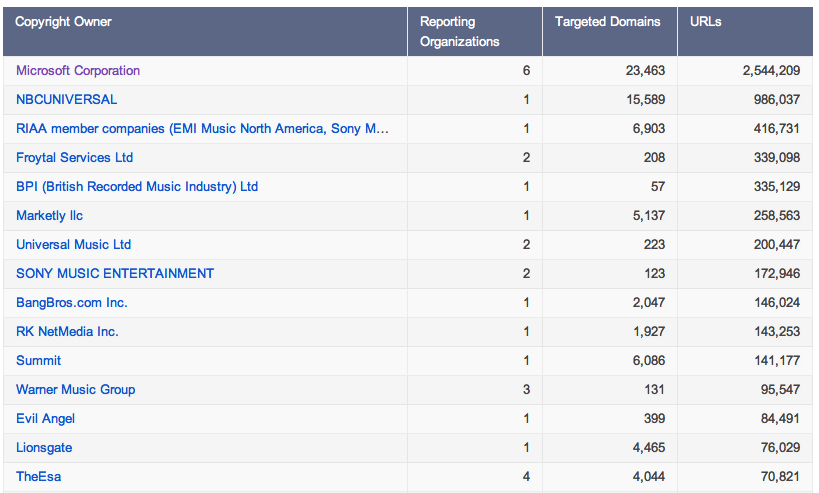Click the RK NetMedia Inc. link
This screenshot has height=493, width=819.
click(67, 332)
